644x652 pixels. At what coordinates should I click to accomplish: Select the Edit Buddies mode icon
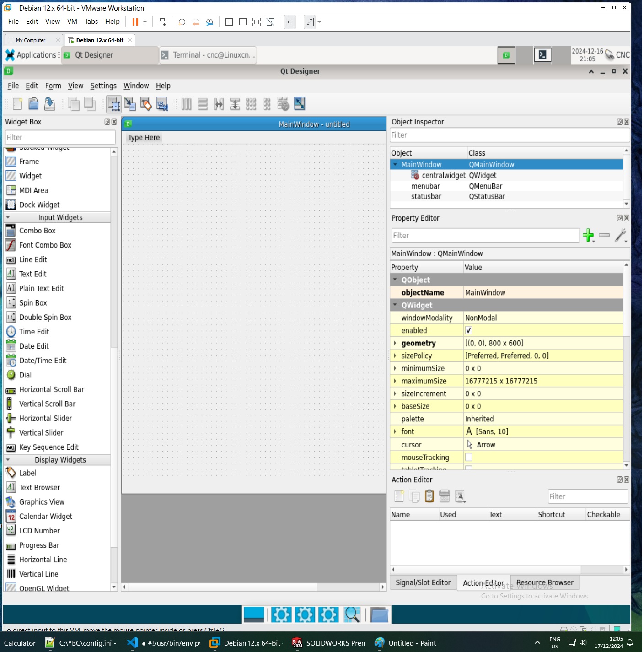146,104
